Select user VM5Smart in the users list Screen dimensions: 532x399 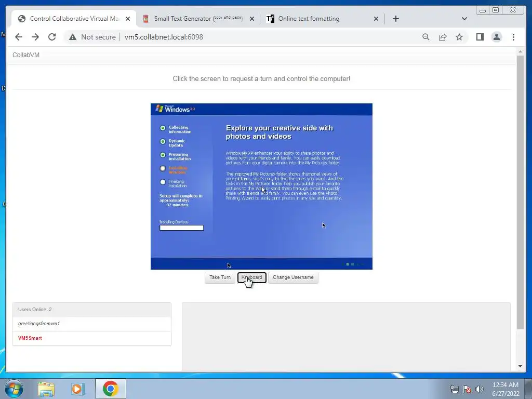[91, 338]
